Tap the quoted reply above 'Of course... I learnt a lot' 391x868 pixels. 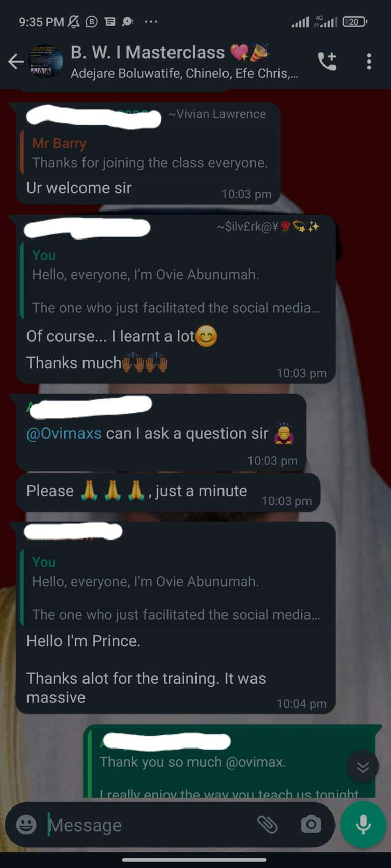point(176,281)
